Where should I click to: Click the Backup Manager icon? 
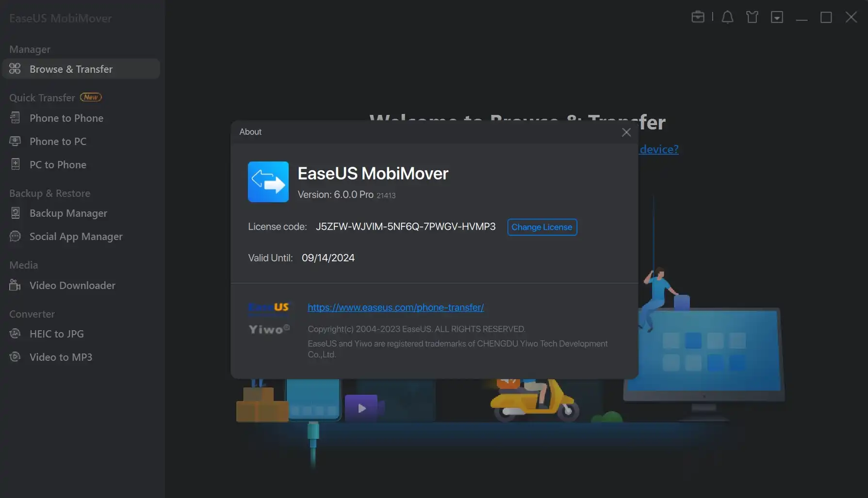coord(16,213)
